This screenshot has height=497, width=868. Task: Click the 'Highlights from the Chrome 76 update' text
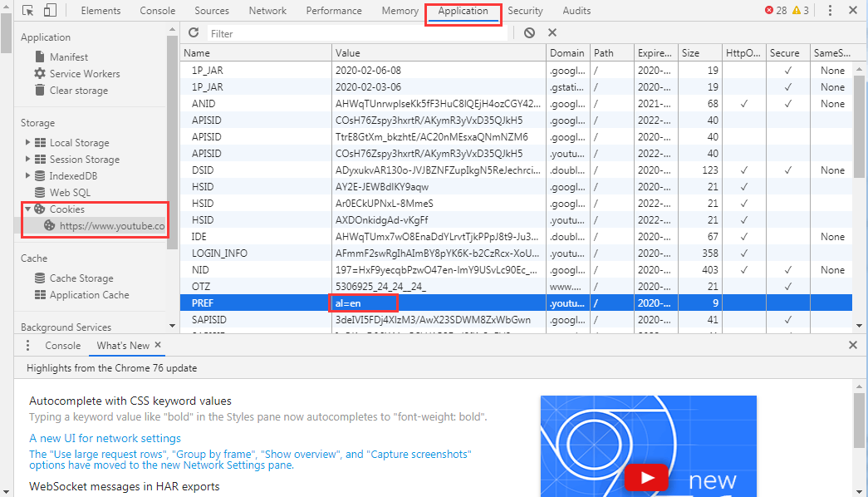pos(112,368)
